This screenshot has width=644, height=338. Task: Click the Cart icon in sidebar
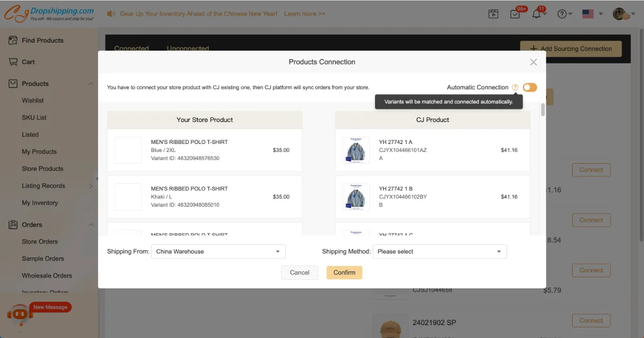pyautogui.click(x=13, y=62)
